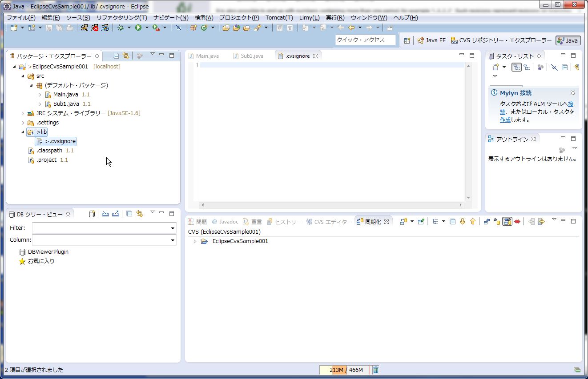Toggle categorized view in Task List toolbar

516,68
